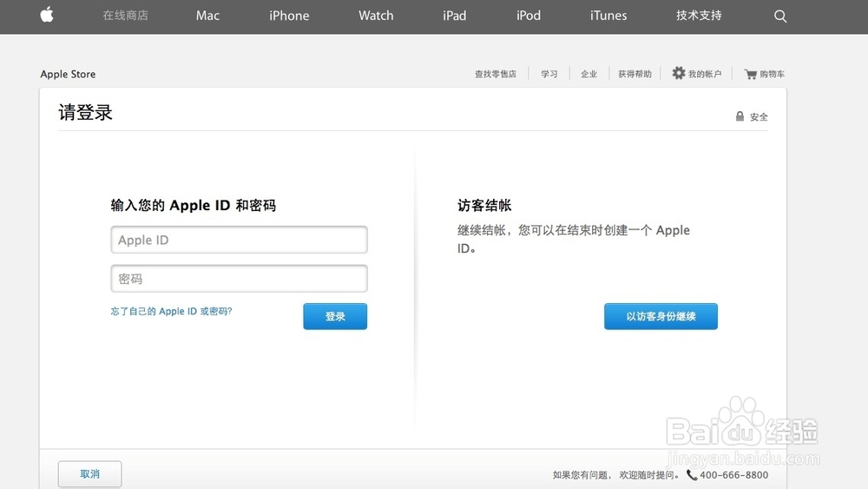Go to iTunes in navigation bar

[608, 16]
